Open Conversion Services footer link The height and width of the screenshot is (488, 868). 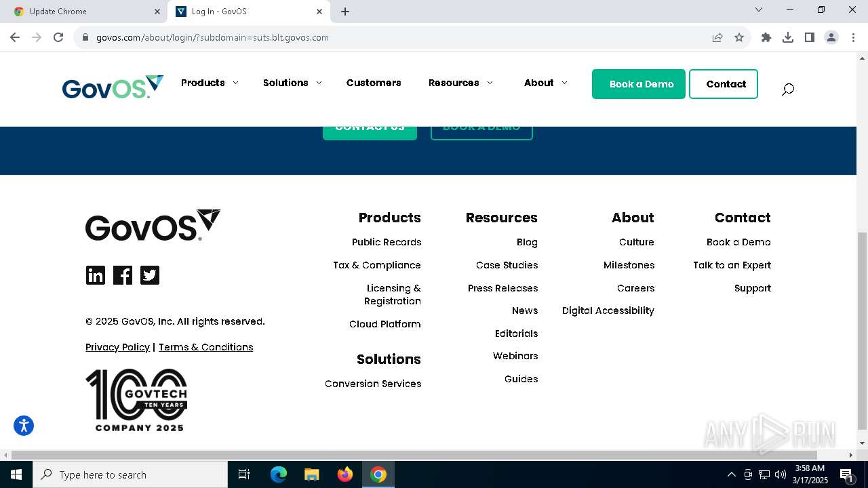click(373, 384)
